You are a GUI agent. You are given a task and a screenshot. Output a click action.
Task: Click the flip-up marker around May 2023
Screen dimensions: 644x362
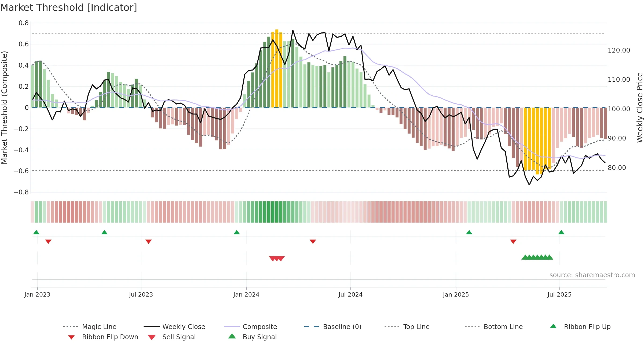104,232
